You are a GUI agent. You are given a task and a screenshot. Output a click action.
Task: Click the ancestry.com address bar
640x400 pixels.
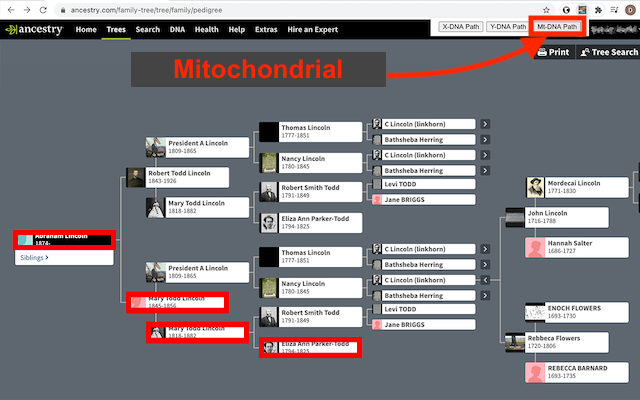click(x=300, y=10)
